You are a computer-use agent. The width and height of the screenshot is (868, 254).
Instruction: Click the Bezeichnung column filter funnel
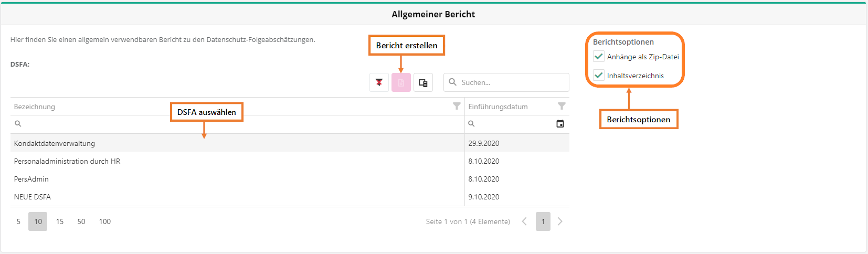click(457, 106)
